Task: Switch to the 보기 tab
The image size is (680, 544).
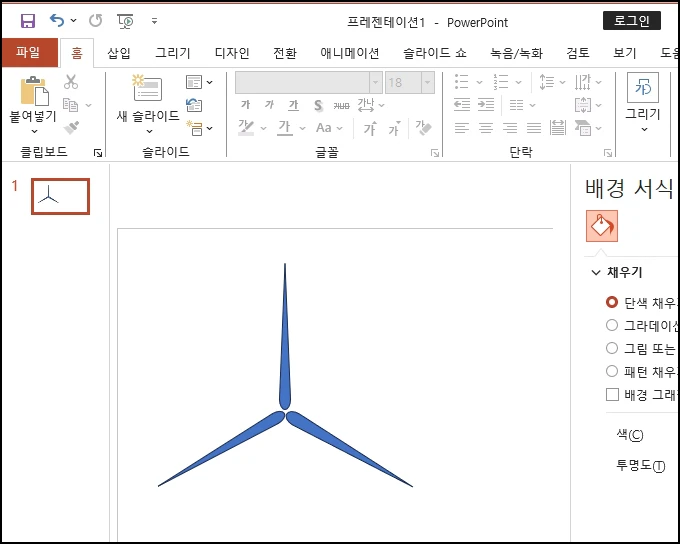Action: (x=624, y=53)
